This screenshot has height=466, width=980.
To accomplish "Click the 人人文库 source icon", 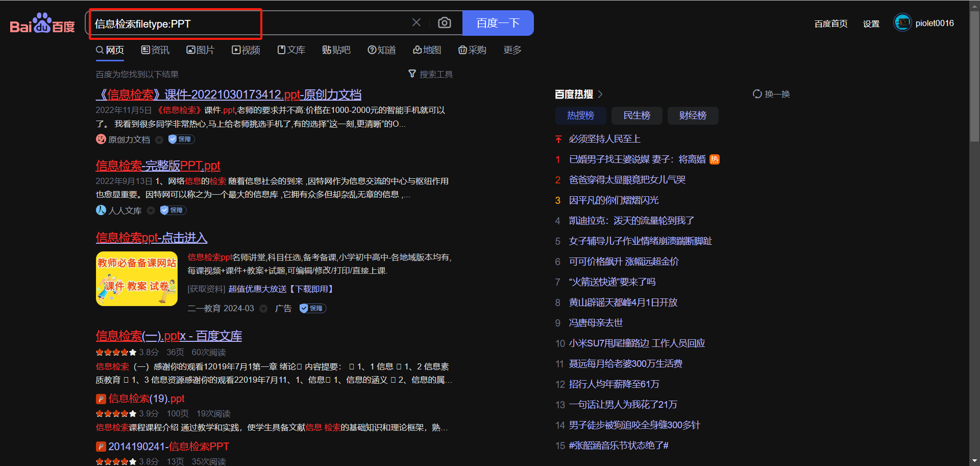I will pos(101,210).
